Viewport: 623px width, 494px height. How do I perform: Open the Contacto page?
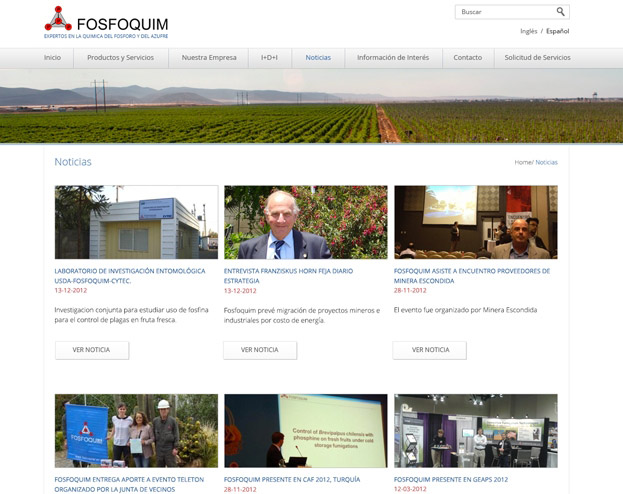468,58
